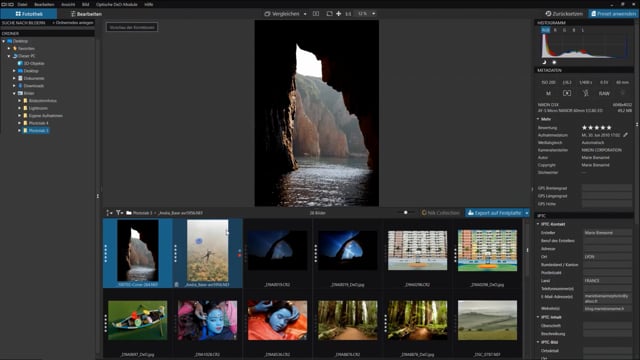640x360 pixels.
Task: Open the image browser filter funnel icon
Action: 119,213
